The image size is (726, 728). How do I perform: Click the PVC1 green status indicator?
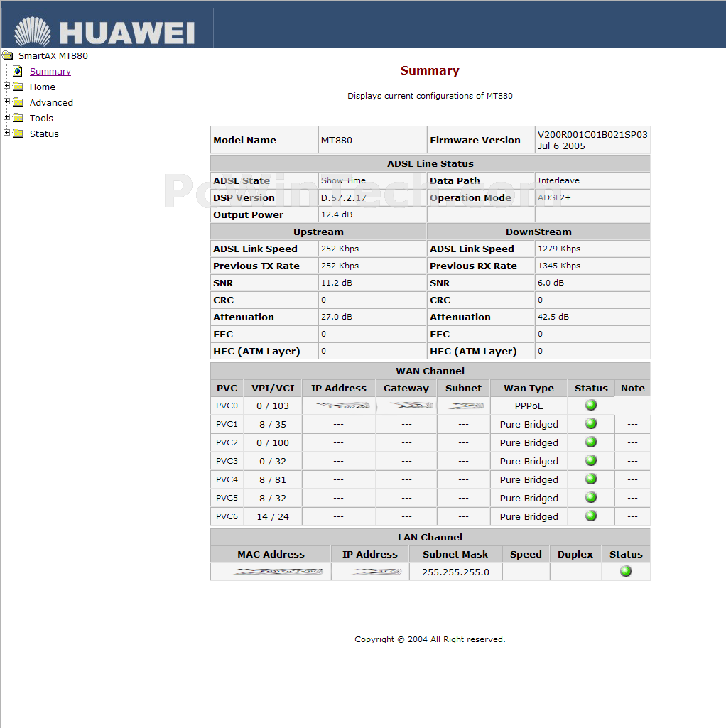coord(591,423)
